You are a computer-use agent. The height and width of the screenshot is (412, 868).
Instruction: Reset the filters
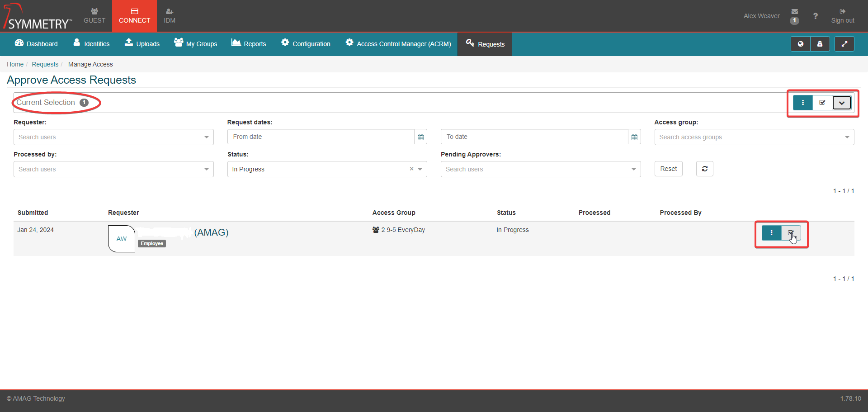click(x=668, y=169)
